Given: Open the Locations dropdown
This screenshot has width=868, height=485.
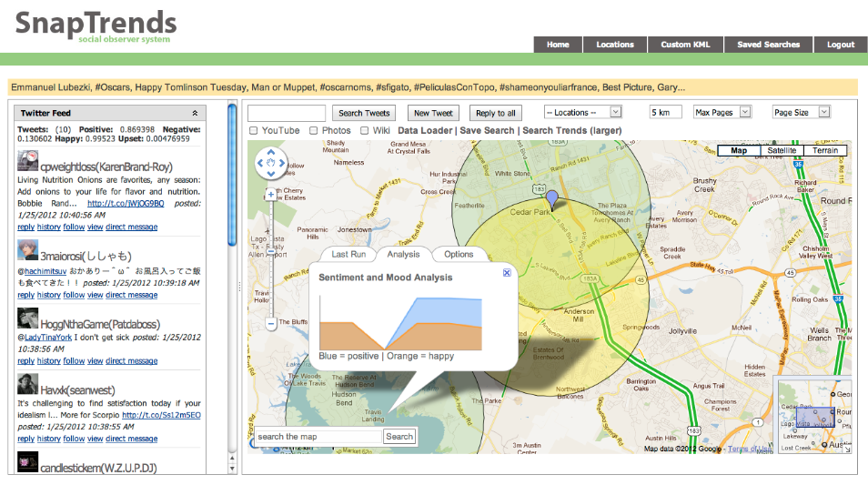Looking at the screenshot, I should [x=582, y=112].
